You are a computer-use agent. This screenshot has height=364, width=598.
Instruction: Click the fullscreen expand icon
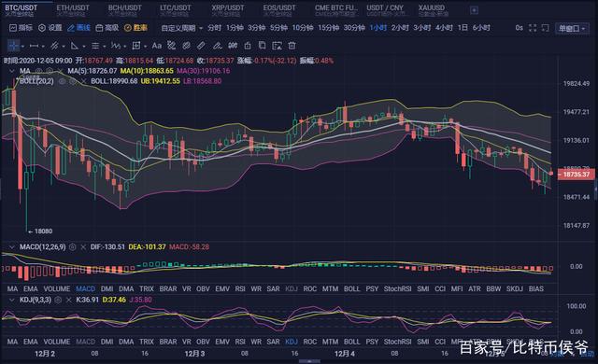point(533,28)
